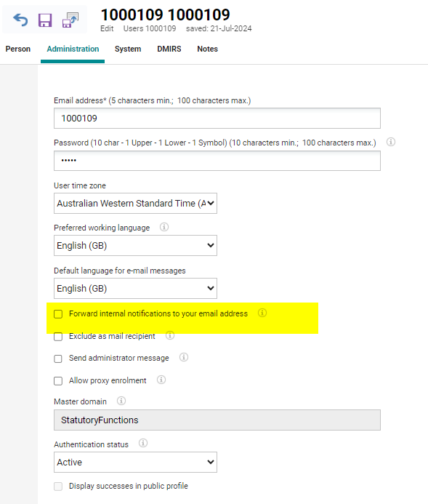Click the blue back arrow icon

tap(20, 20)
